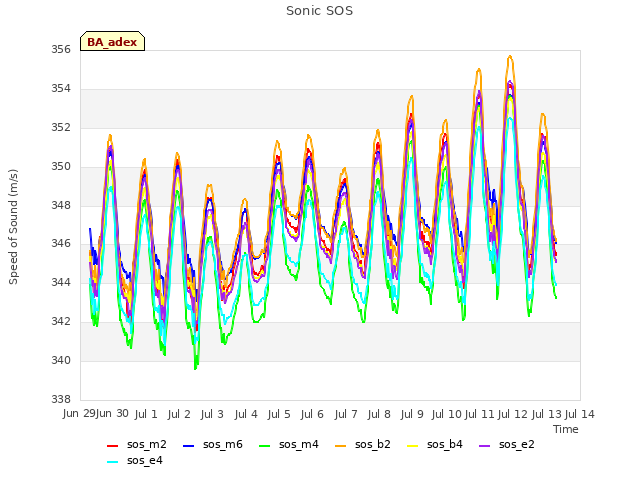
Task: Click the Jul 13 x-axis date label
Action: (547, 414)
